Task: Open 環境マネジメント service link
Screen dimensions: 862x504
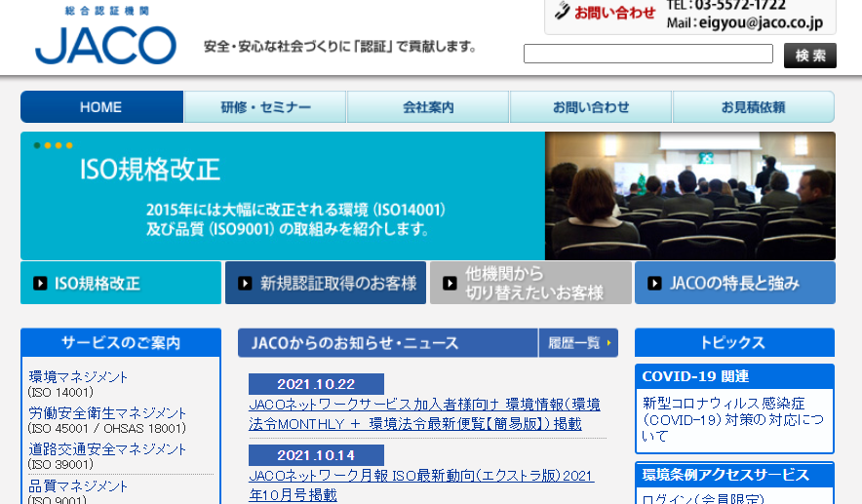Action: [x=78, y=377]
